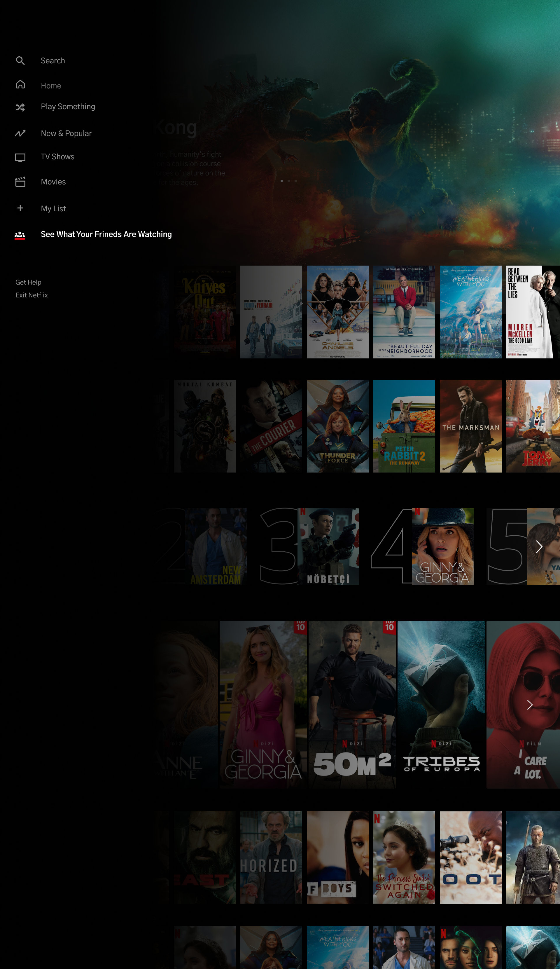Click the TV Shows monitor icon
This screenshot has width=560, height=969.
coord(20,157)
